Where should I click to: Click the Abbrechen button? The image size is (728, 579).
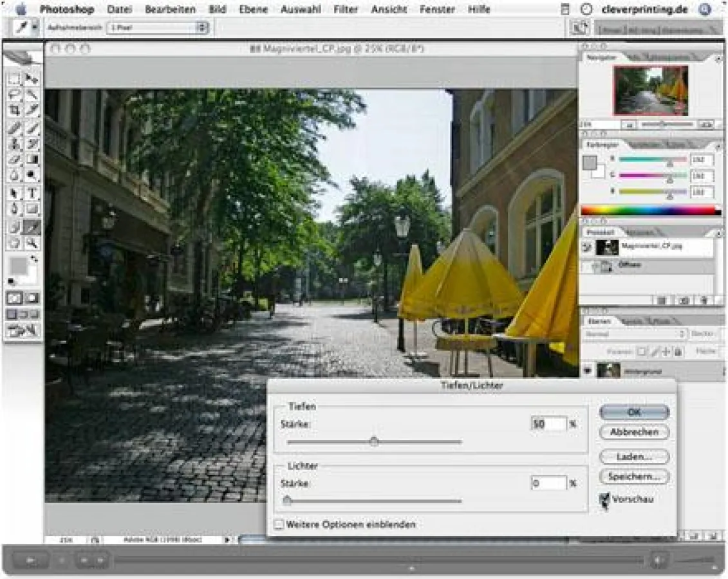tap(634, 432)
